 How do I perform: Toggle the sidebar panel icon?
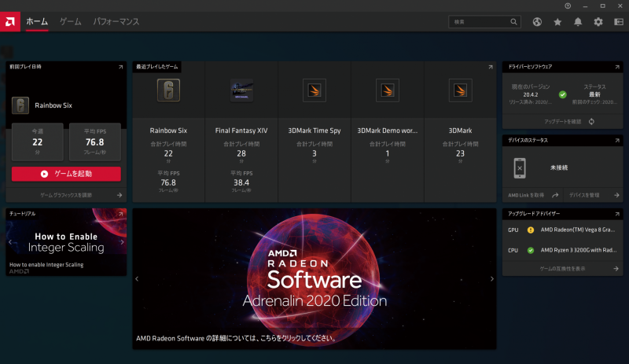619,22
